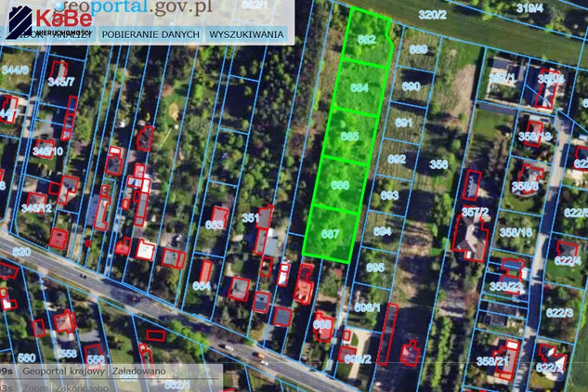Click parcel 351 label on the map
This screenshot has width=588, height=392.
(x=250, y=218)
